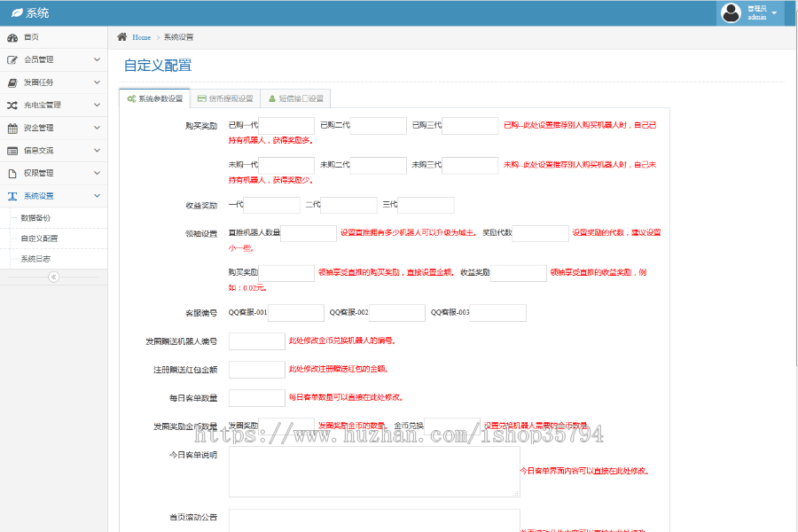Click the 资金管理 calendar icon
The width and height of the screenshot is (798, 532).
(x=12, y=129)
